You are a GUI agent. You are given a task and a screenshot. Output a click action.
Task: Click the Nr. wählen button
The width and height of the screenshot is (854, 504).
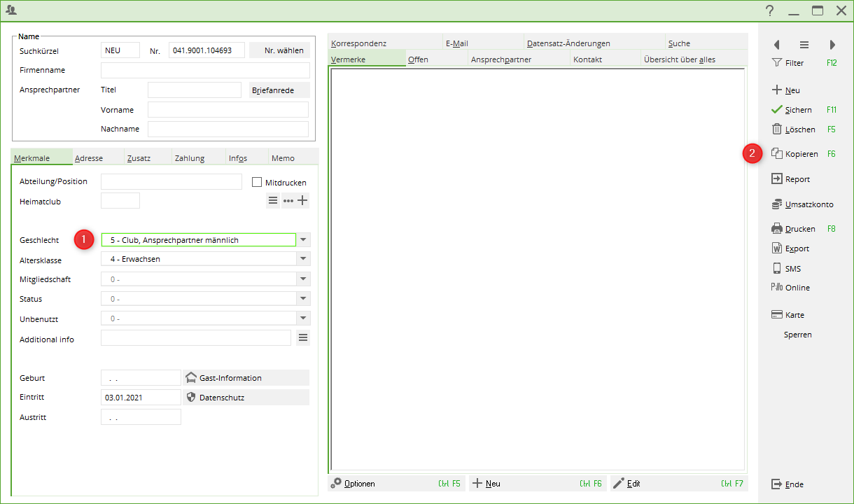280,50
